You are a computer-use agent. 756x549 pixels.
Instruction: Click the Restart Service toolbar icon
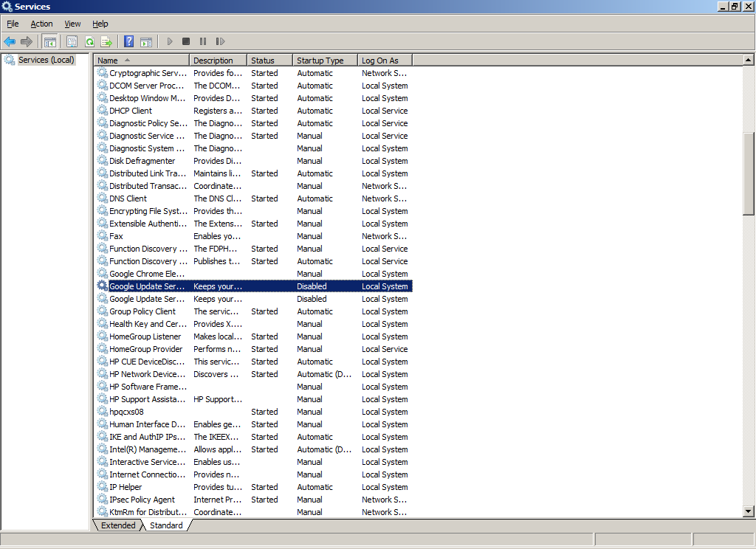pyautogui.click(x=220, y=41)
